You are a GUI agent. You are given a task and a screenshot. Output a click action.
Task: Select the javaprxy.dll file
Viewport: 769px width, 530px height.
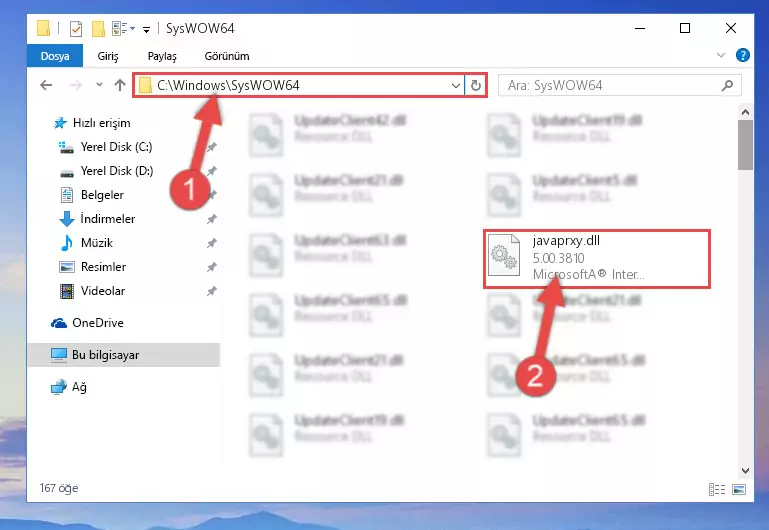point(596,258)
